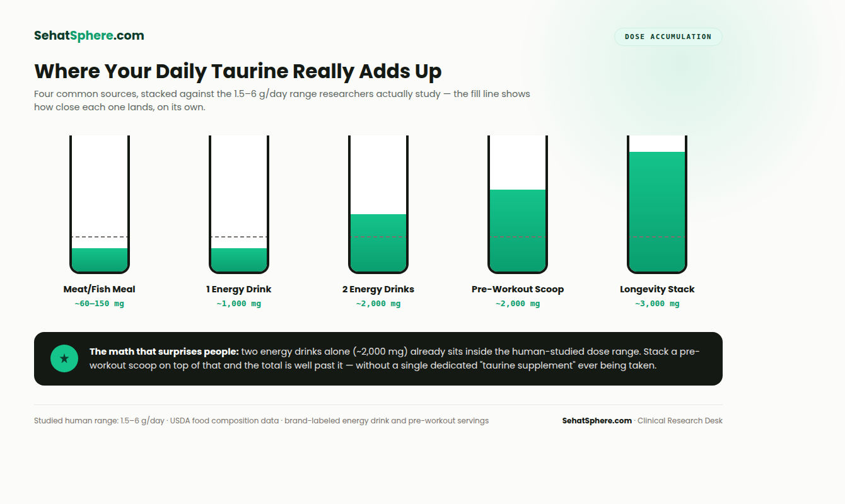Select the 2 Energy Drinks tube graphic
This screenshot has width=845, height=504.
pyautogui.click(x=378, y=204)
